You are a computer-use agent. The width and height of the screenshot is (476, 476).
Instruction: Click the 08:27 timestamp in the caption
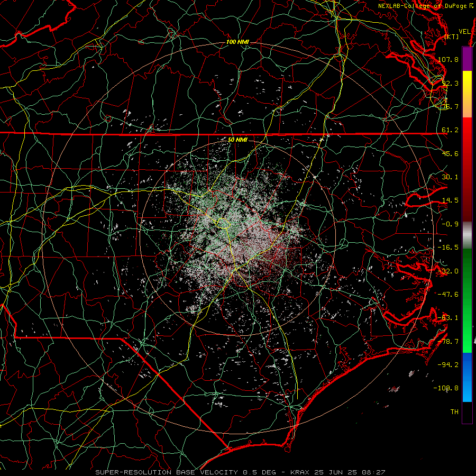click(x=375, y=472)
